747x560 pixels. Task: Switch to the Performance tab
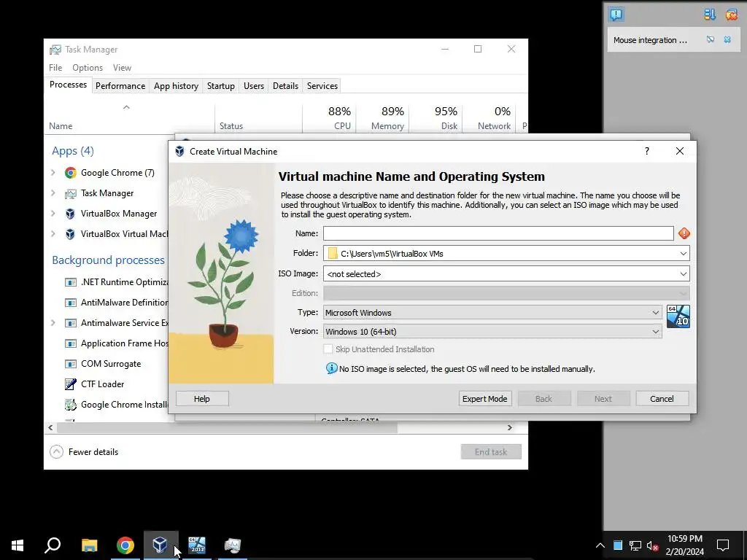120,86
